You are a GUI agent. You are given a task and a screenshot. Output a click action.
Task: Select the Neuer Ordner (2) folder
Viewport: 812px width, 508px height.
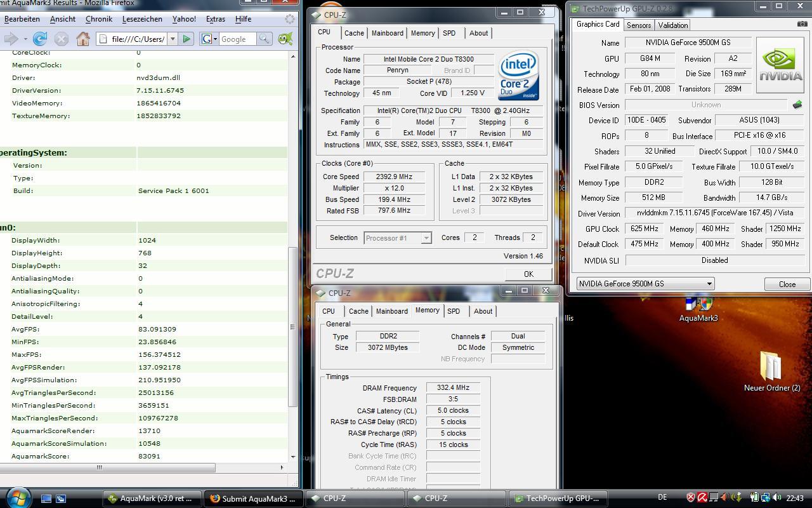coord(772,371)
